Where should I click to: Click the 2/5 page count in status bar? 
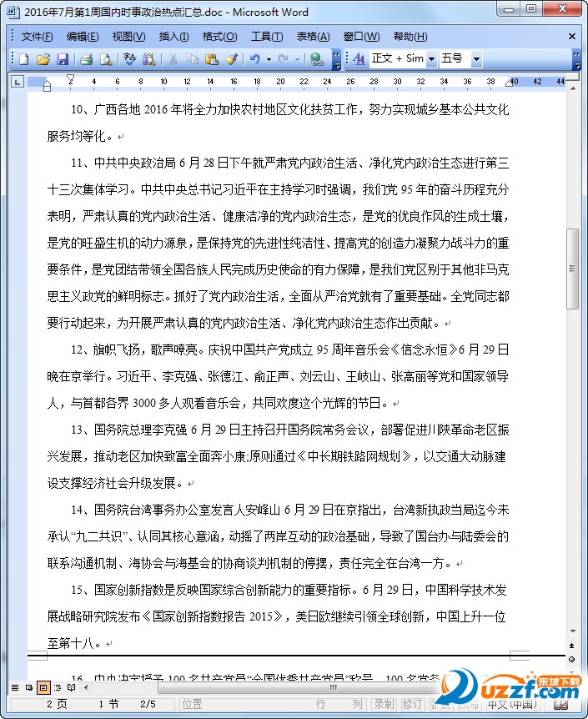(148, 704)
